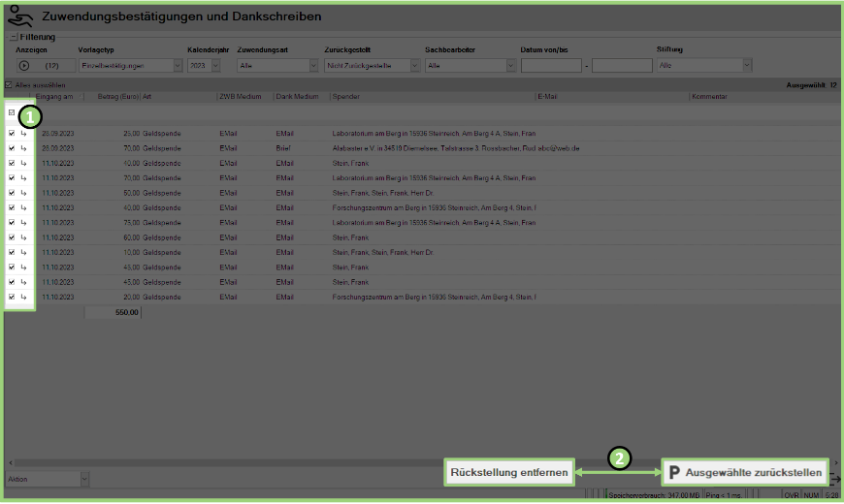Toggle the 'Alles auswählen' checkbox
This screenshot has width=844, height=504.
pyautogui.click(x=9, y=85)
